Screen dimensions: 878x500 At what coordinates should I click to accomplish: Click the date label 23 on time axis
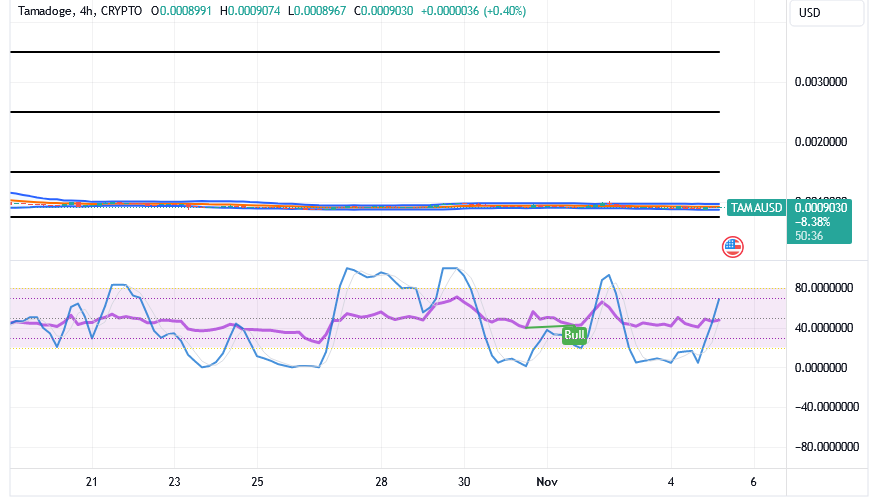(174, 482)
